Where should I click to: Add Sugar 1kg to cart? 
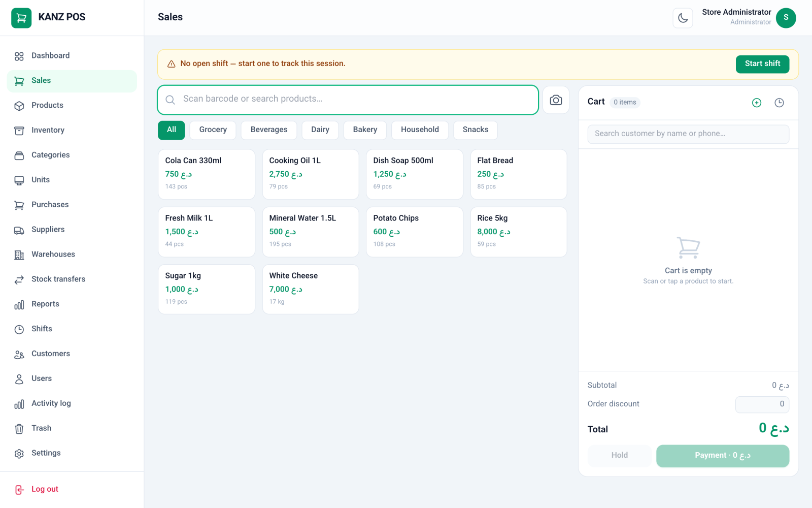click(207, 289)
